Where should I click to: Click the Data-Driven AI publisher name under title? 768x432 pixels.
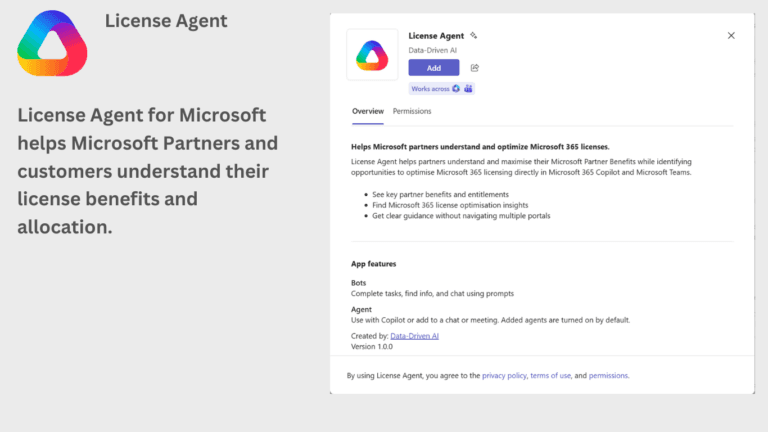(x=433, y=49)
